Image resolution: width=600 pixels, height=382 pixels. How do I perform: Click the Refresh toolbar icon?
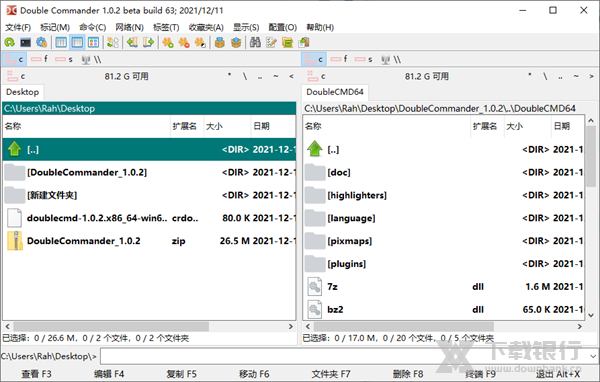[x=10, y=42]
